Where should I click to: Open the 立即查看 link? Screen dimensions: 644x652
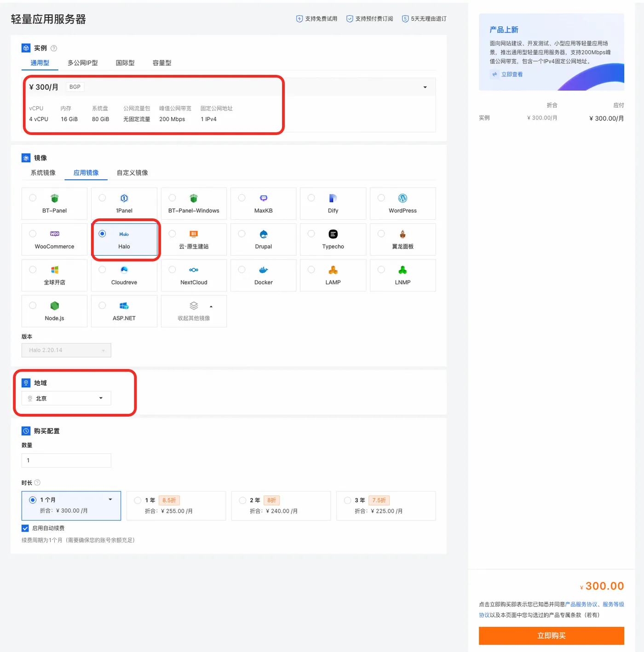point(512,74)
